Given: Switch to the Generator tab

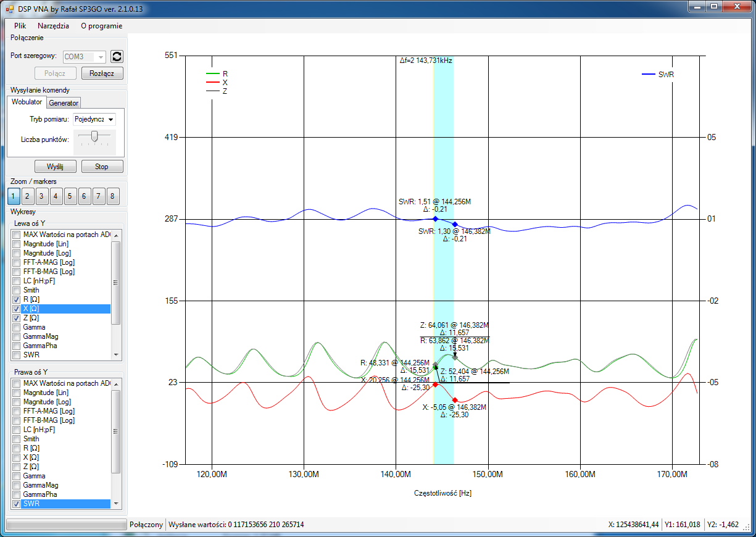Looking at the screenshot, I should point(64,103).
